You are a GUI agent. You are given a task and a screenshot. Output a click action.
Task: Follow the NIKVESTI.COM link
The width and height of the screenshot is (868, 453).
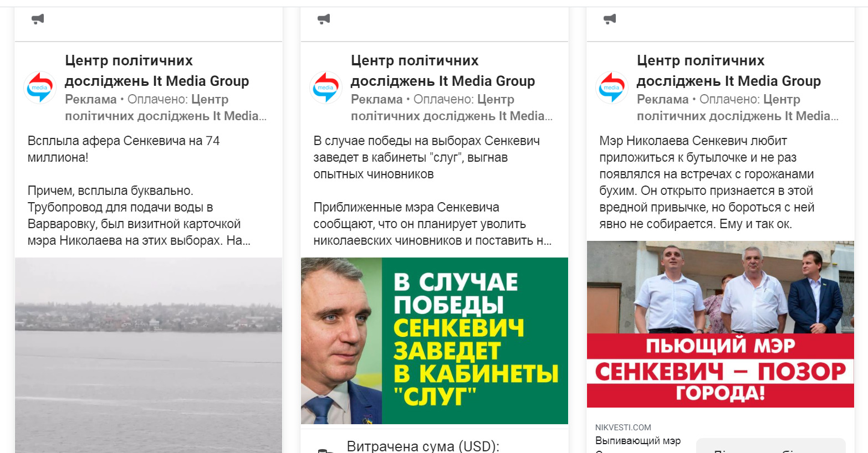tap(623, 428)
